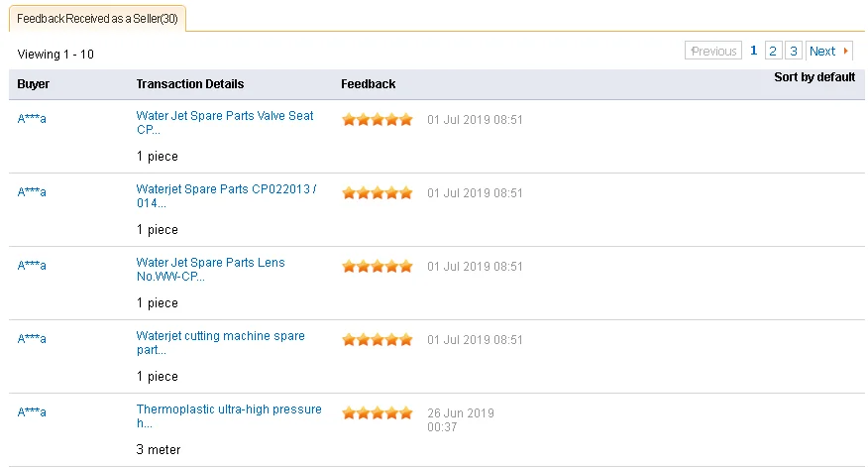Click the Transaction Details column header
Image resolution: width=868 pixels, height=467 pixels.
coord(190,84)
